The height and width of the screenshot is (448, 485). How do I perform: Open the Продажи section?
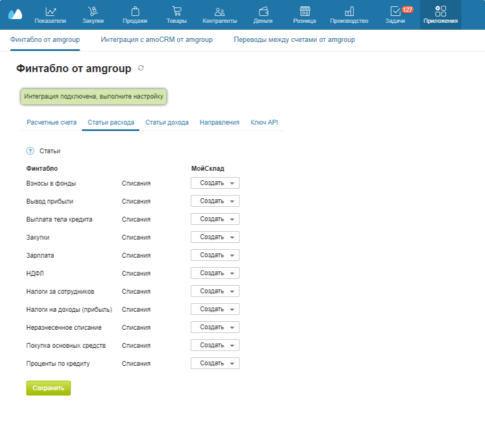point(135,15)
